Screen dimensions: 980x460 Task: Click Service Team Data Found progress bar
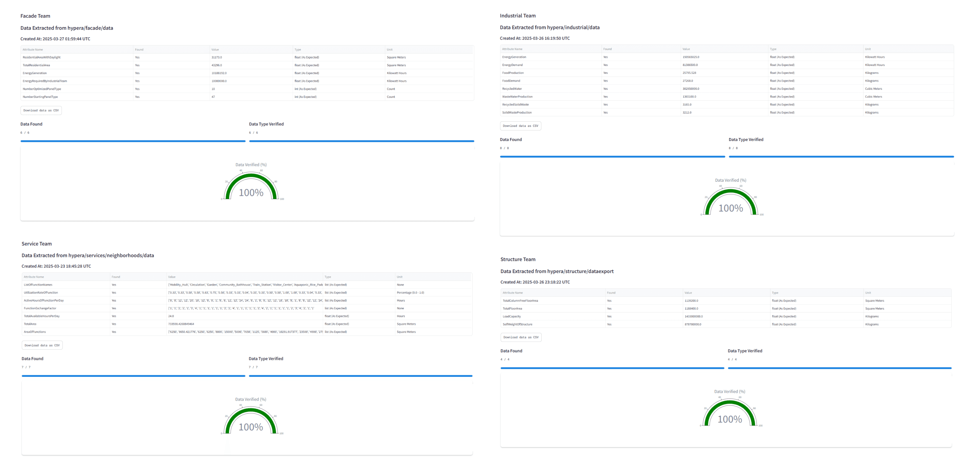[133, 376]
